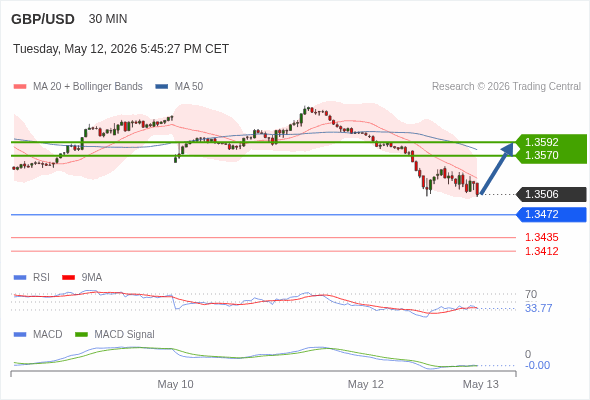590x400 pixels.
Task: Click the 30 MIN timeframe label
Action: pos(108,19)
